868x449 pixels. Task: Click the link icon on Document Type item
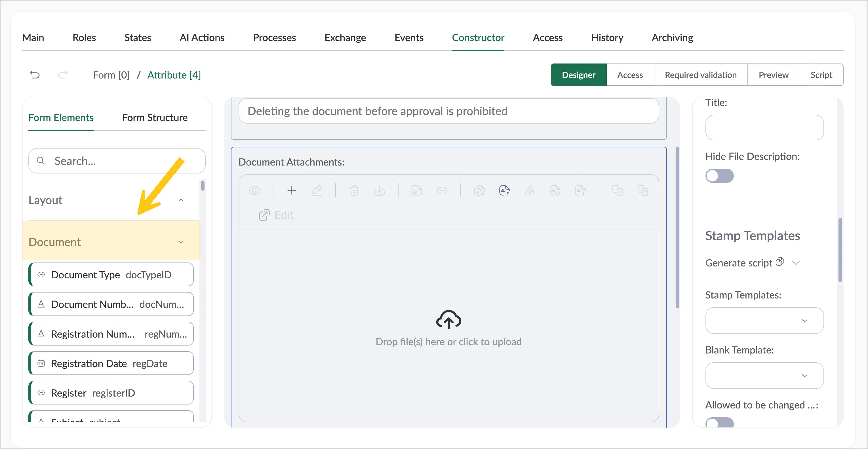pyautogui.click(x=41, y=274)
